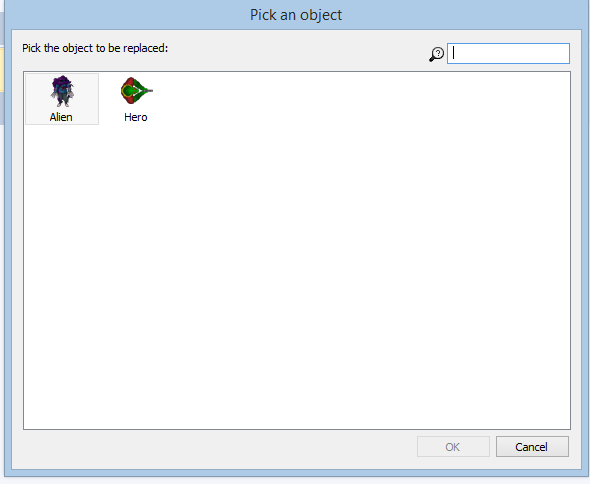Place cursor in the filter box beside the magnifier
590x484 pixels.
click(x=508, y=53)
